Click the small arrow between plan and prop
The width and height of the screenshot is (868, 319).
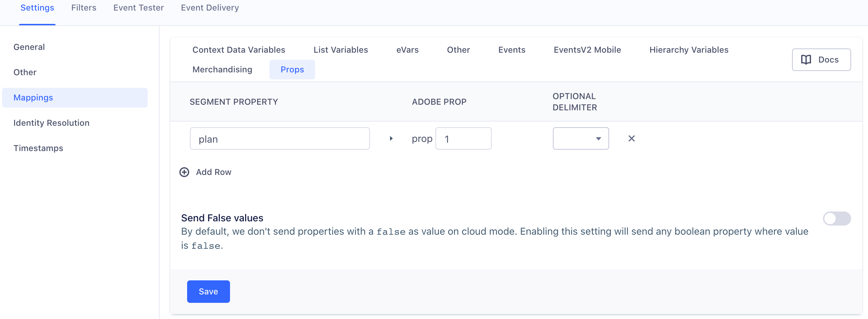pyautogui.click(x=391, y=138)
